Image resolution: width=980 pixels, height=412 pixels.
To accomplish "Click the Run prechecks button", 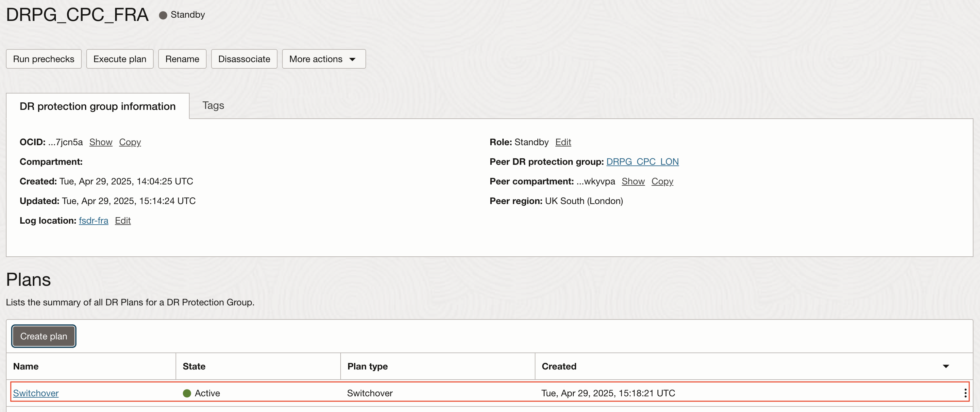I will tap(43, 59).
